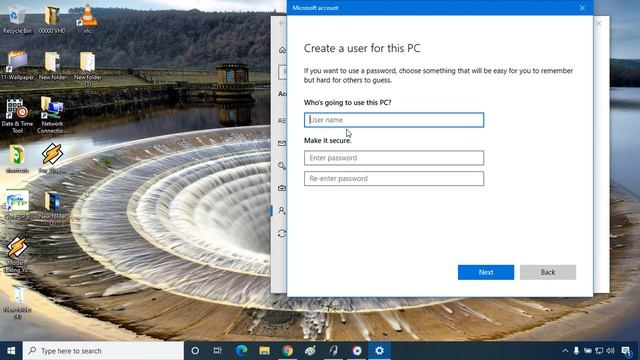Go to Home in Settings sidebar
The image size is (640, 360).
click(282, 50)
